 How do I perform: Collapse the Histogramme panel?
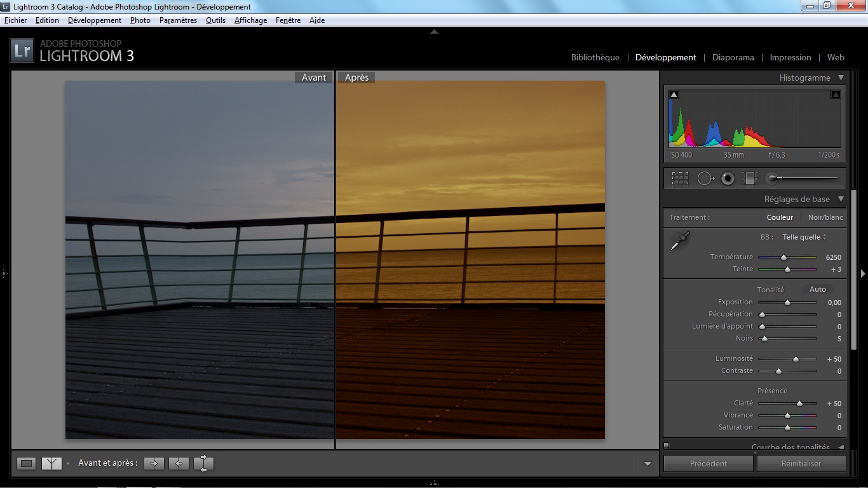pos(841,78)
